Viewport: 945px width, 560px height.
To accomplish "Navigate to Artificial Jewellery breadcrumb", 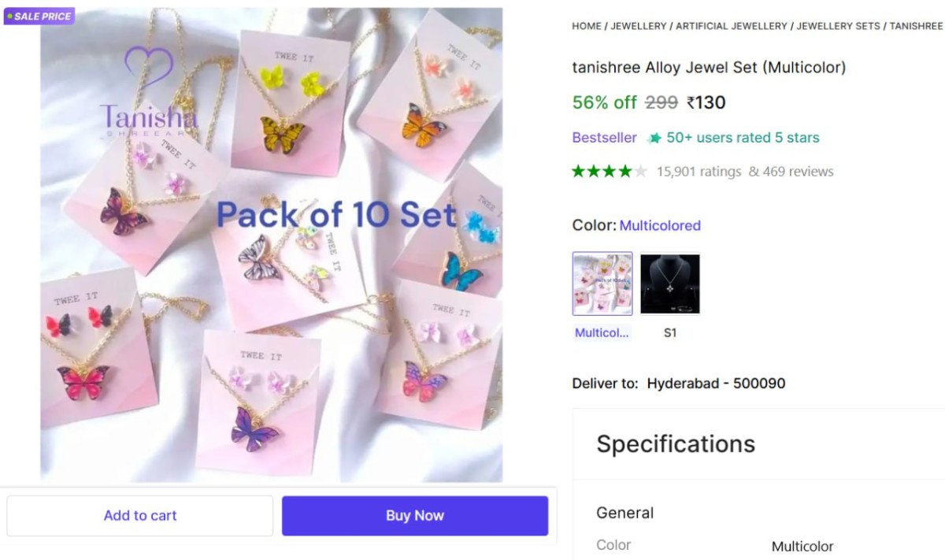I will click(x=732, y=26).
